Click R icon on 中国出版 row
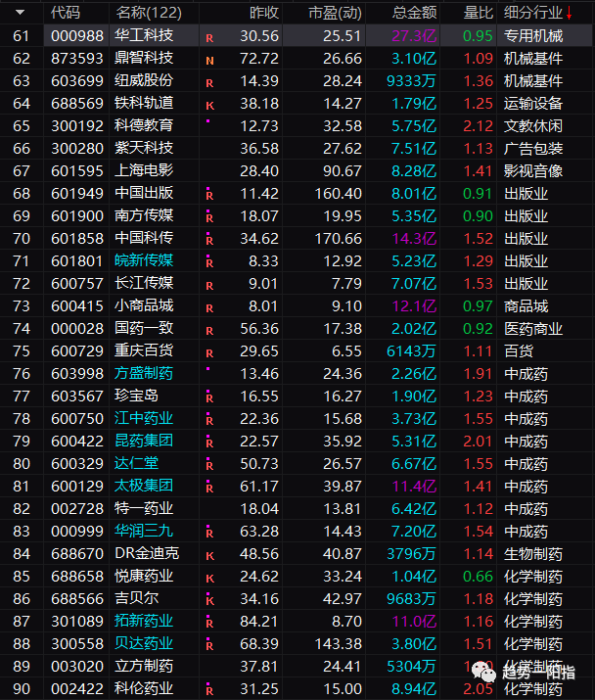595x700 pixels. tap(209, 195)
